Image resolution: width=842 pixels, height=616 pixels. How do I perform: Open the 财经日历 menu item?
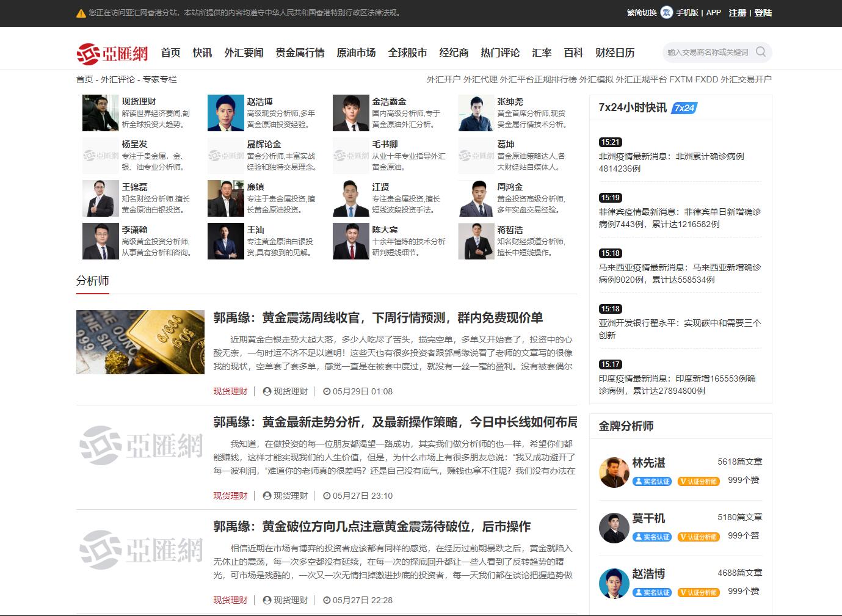(615, 53)
